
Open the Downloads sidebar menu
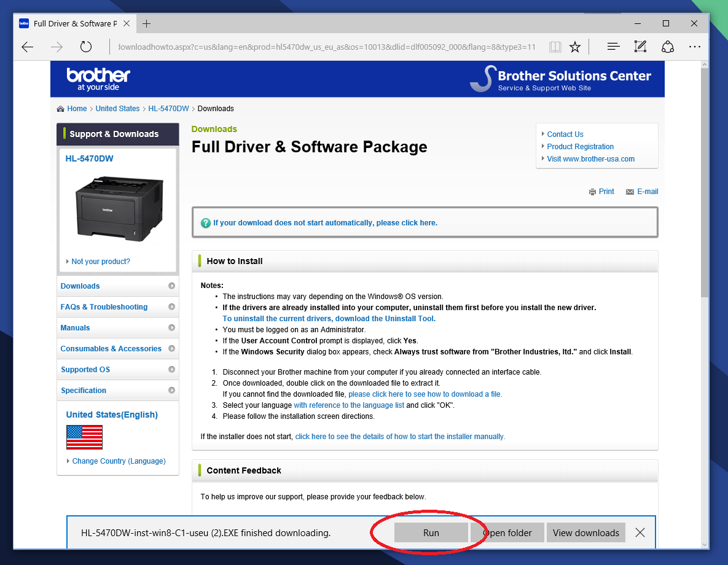(118, 286)
